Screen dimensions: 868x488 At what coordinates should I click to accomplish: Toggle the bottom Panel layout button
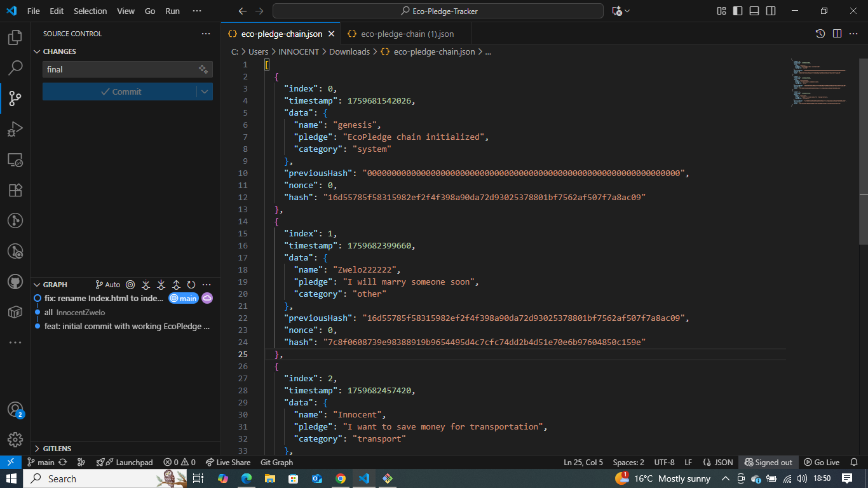coord(754,11)
